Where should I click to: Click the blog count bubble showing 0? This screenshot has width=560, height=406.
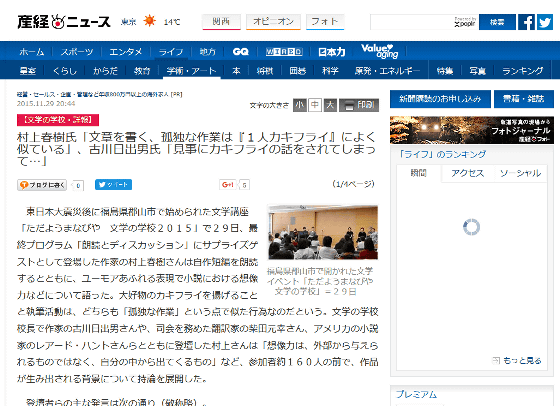click(x=78, y=185)
